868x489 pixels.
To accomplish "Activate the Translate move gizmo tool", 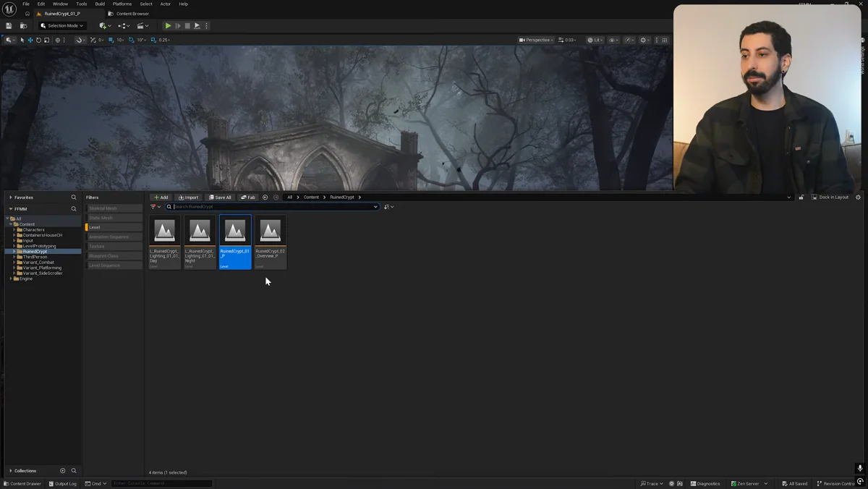I will coord(30,40).
